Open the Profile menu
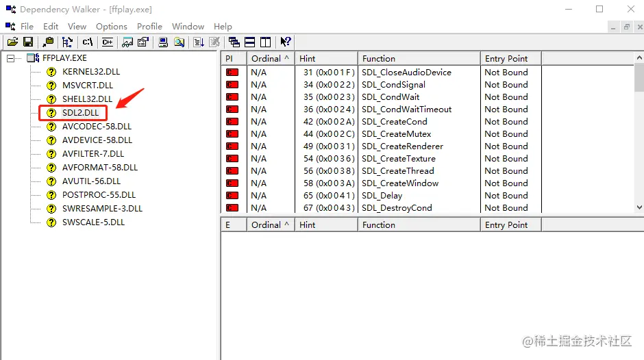This screenshot has width=644, height=360. [149, 26]
